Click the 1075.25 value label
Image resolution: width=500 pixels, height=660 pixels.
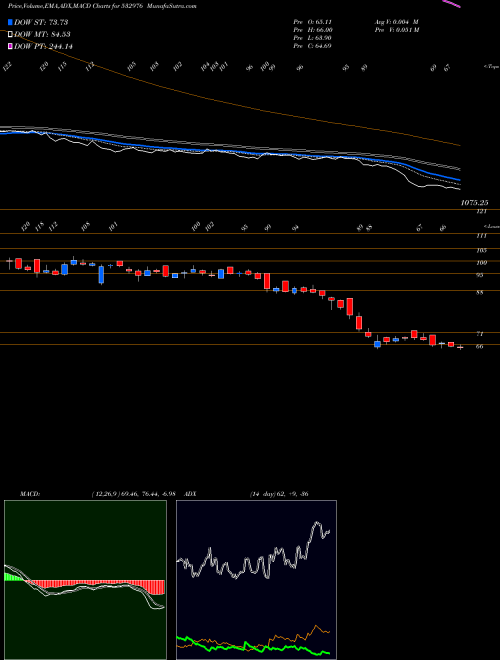pyautogui.click(x=474, y=203)
